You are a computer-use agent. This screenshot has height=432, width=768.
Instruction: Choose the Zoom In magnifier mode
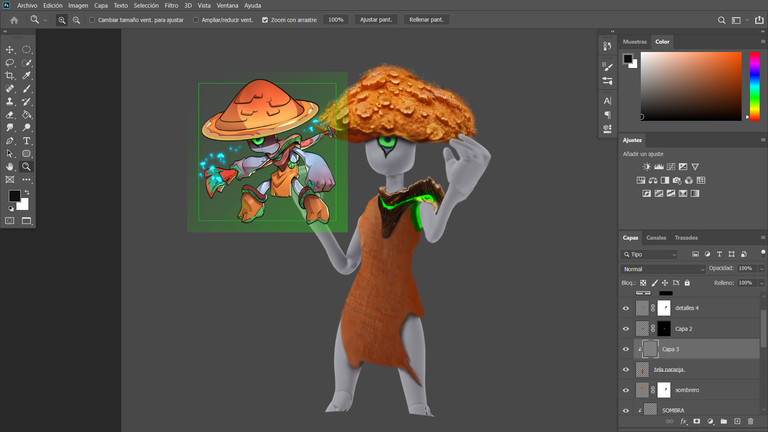pyautogui.click(x=62, y=20)
